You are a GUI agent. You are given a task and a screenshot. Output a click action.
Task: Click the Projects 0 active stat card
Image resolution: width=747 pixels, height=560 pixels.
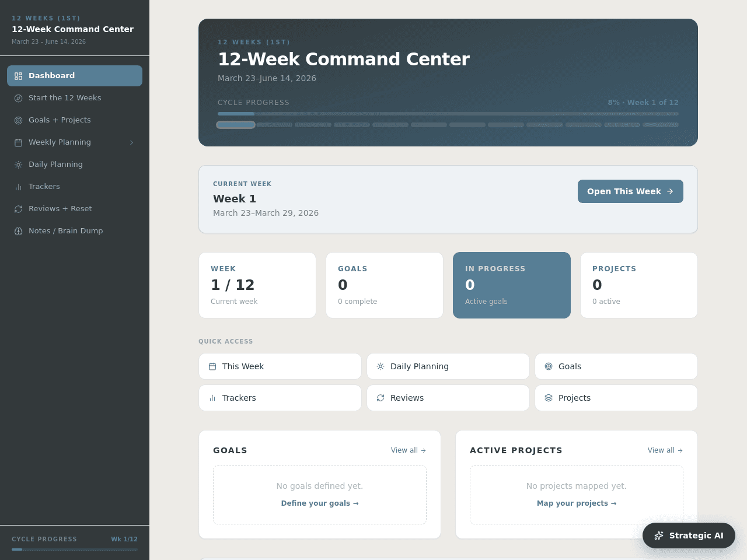tap(639, 285)
